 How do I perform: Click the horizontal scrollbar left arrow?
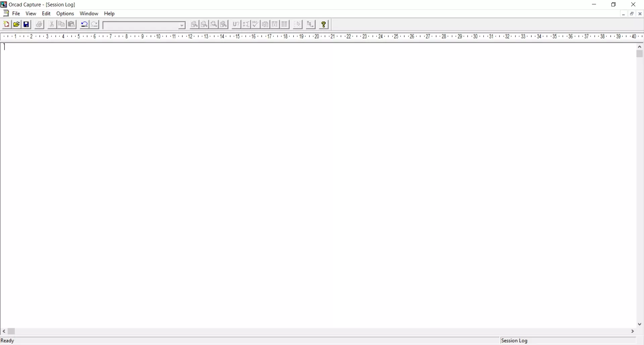tap(4, 331)
